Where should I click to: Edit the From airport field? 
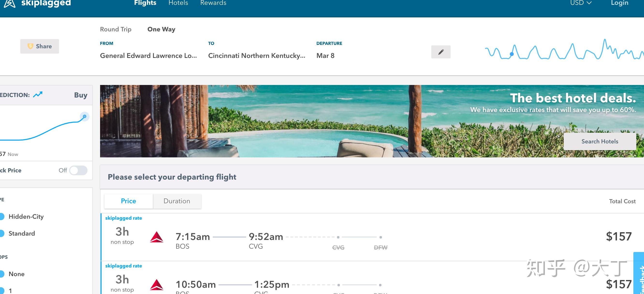[148, 56]
